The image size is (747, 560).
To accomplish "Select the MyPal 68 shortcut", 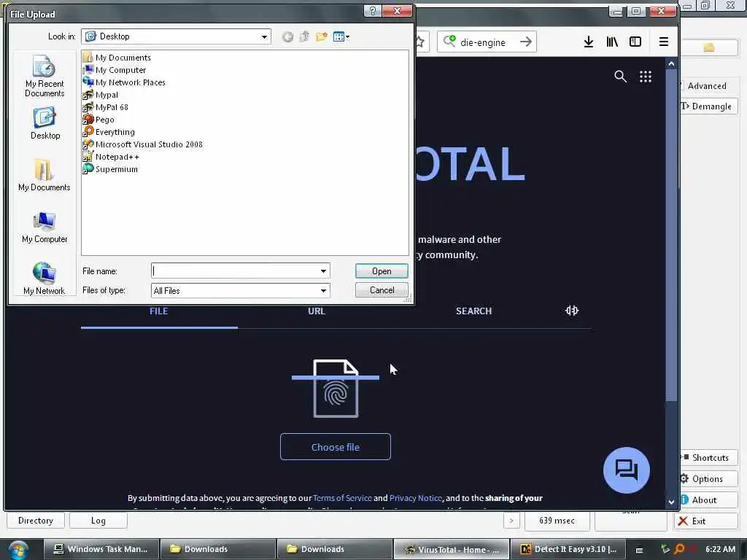I will pos(106,107).
